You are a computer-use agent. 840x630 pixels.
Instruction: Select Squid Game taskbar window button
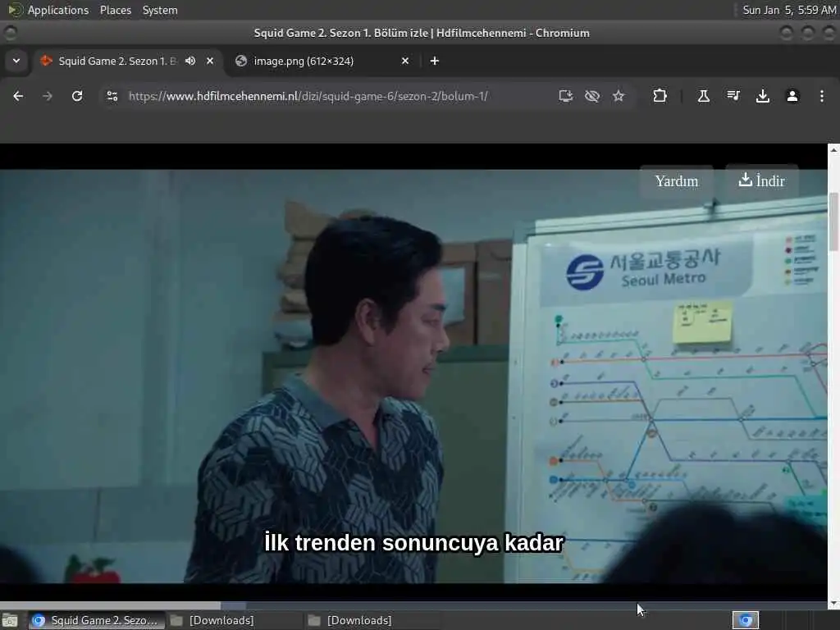97,620
